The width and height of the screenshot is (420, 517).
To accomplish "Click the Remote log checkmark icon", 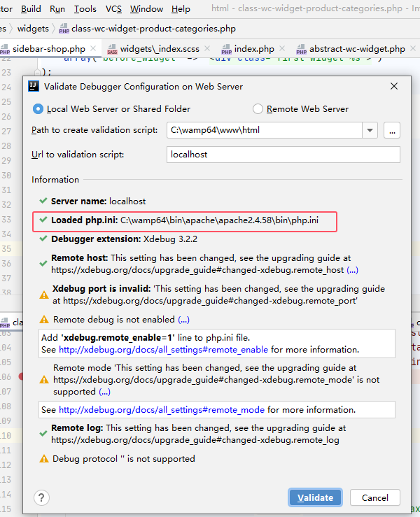I will point(43,434).
